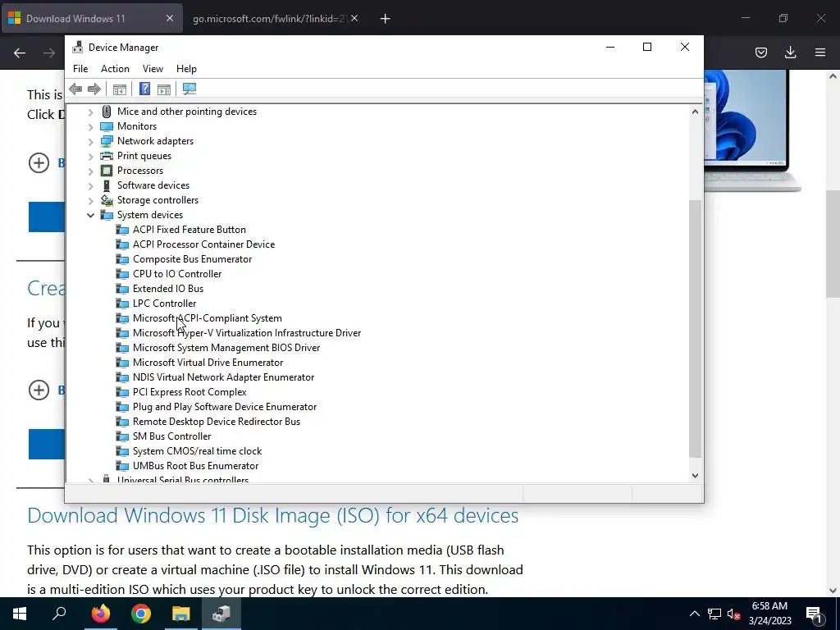Click the Back arrow in Device Manager toolbar

pyautogui.click(x=75, y=89)
